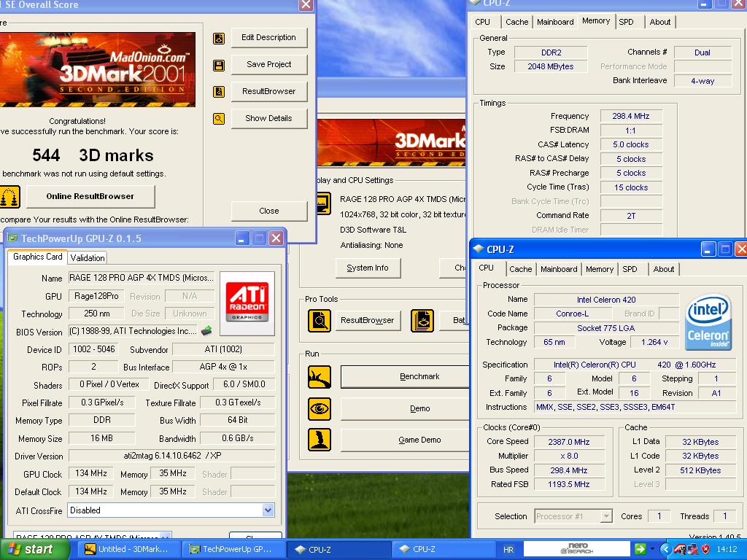The width and height of the screenshot is (747, 560).
Task: Open the Mainboard tab in front CPU-Z window
Action: pos(559,269)
